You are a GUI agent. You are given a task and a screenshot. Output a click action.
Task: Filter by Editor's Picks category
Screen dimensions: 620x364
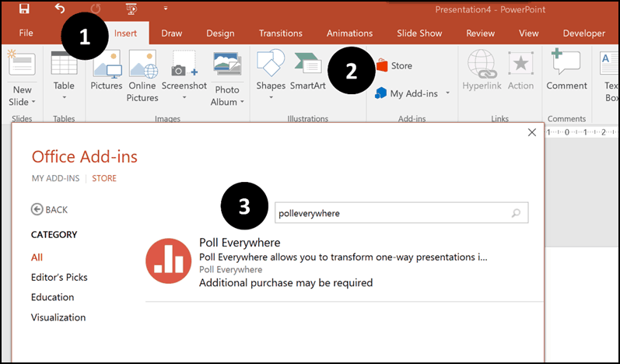coord(59,277)
